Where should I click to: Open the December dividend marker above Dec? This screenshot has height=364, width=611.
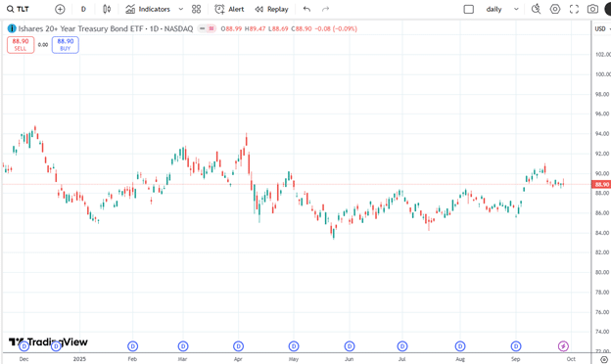[24, 345]
